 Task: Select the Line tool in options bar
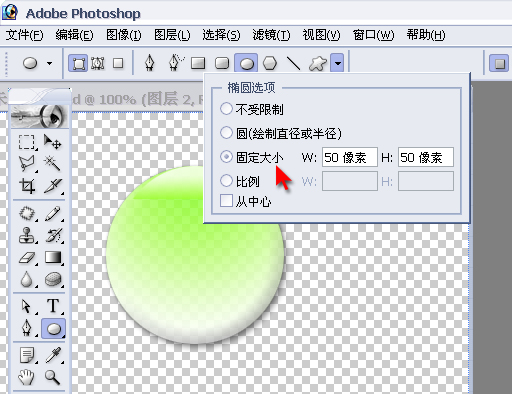(x=293, y=63)
